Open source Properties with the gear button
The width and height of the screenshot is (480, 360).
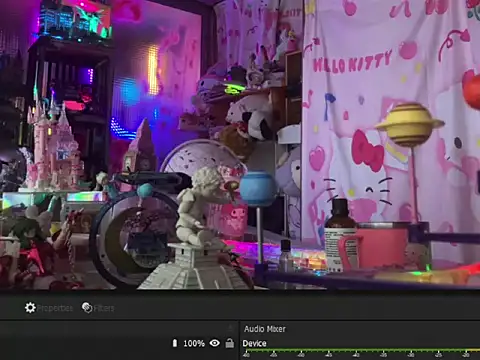point(49,308)
